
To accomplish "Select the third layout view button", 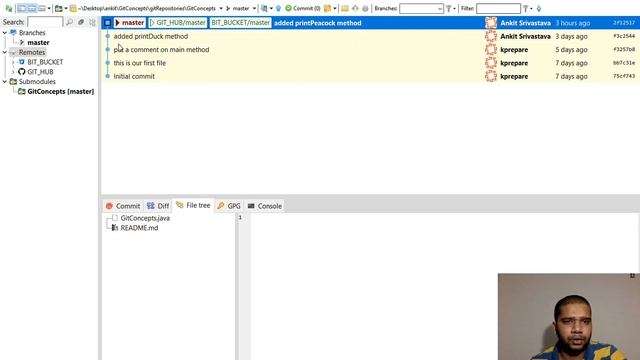I will tap(42, 9).
